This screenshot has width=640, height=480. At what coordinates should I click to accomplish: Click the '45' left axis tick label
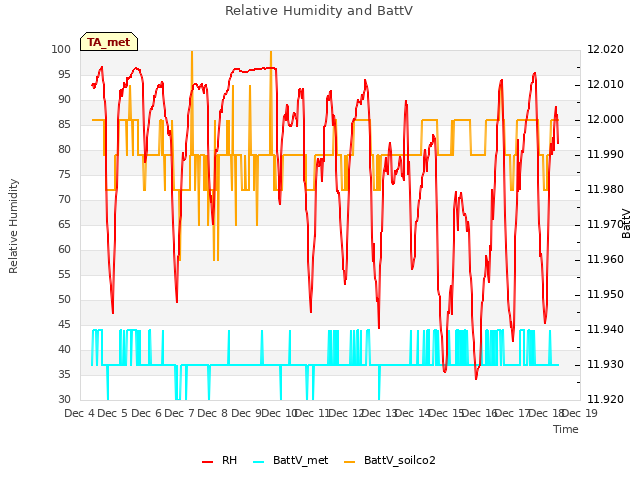point(64,324)
